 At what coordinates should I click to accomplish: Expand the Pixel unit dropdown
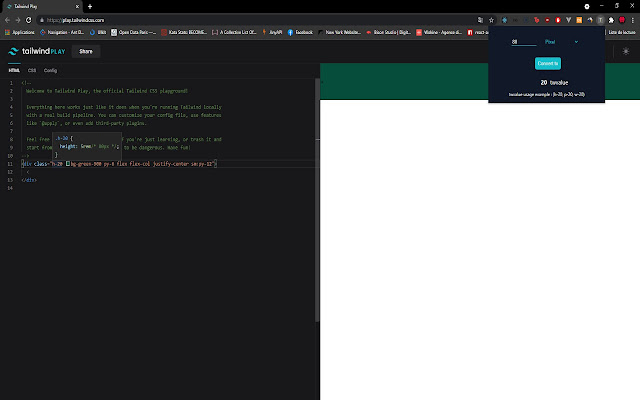tap(561, 42)
